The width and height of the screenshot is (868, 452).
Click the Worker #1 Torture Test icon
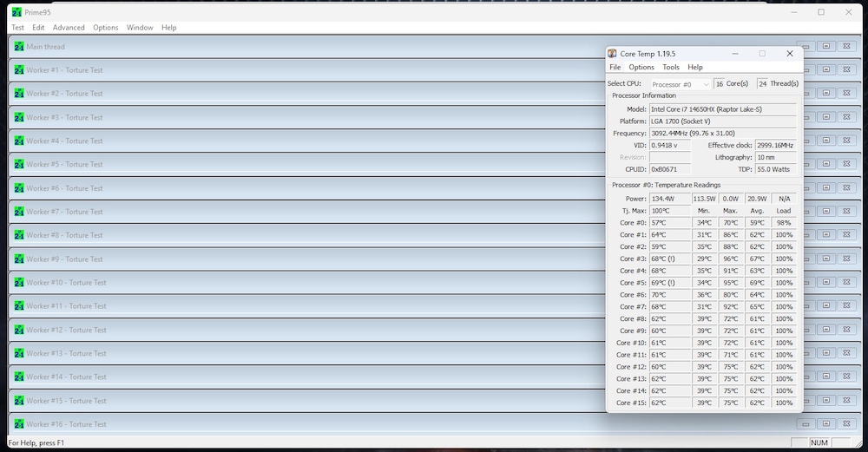point(19,70)
